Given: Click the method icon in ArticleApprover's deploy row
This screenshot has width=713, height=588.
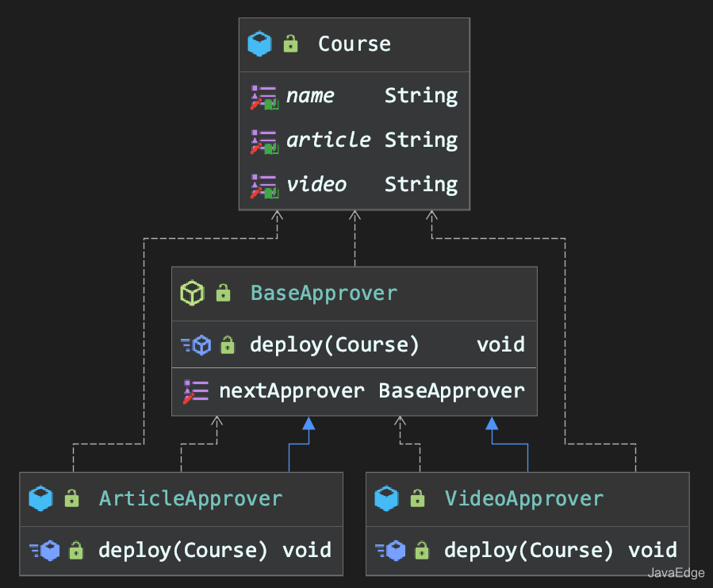Looking at the screenshot, I should [x=44, y=550].
